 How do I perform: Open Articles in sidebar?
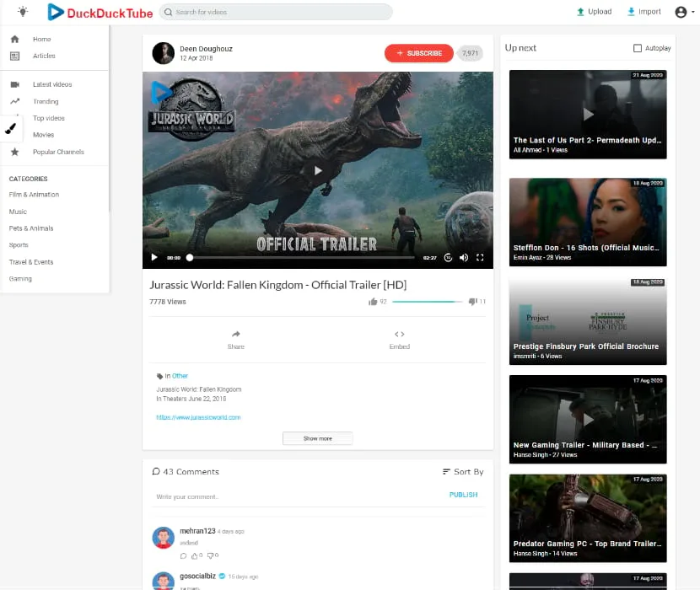44,56
